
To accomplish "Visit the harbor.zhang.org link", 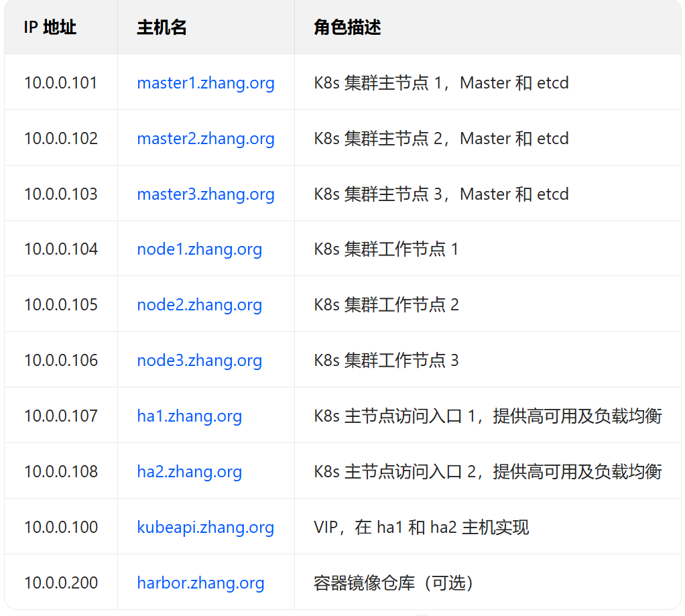I will 200,582.
